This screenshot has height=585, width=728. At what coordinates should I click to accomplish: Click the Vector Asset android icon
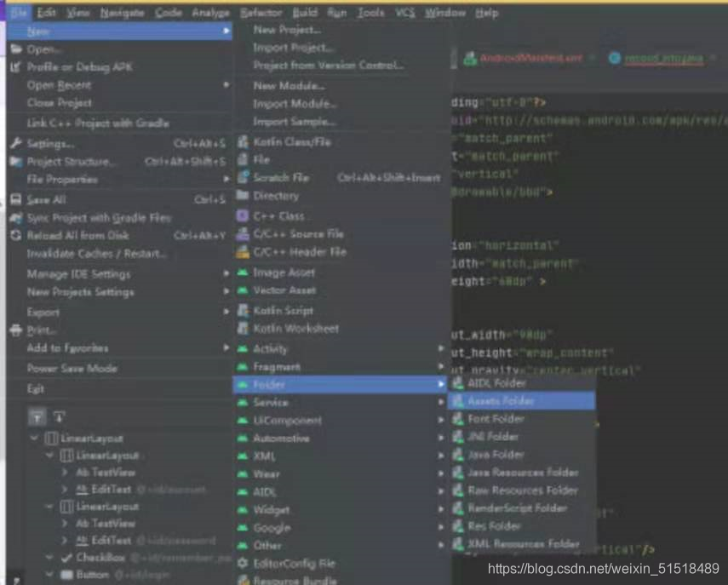click(x=243, y=290)
